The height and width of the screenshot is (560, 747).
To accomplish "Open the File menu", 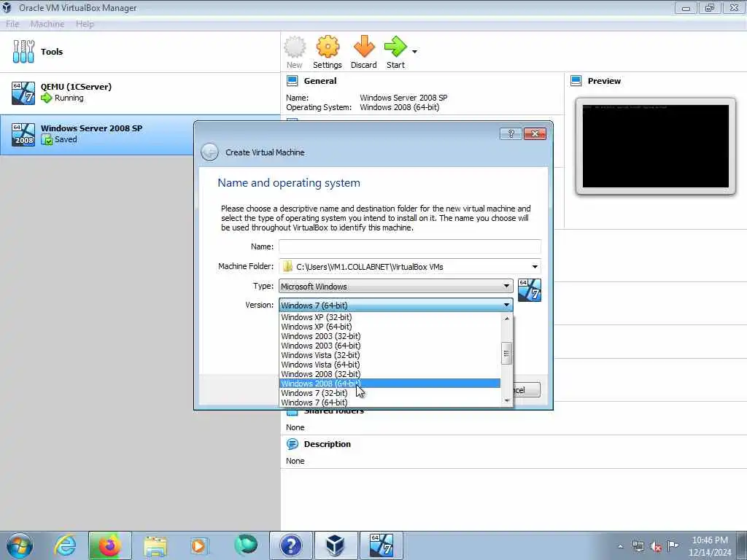I will click(x=12, y=24).
